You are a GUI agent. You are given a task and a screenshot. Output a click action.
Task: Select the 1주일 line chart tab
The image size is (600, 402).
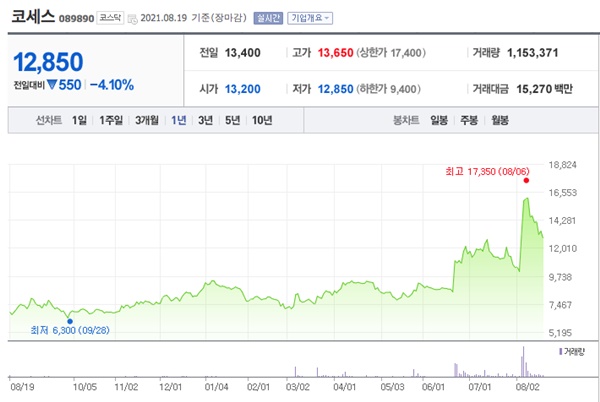tap(111, 120)
